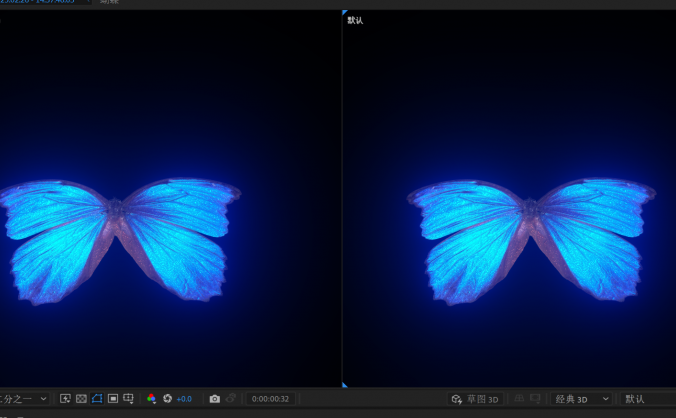676x418 pixels.
Task: Click the 0:00:00:32 timecode field
Action: 270,399
